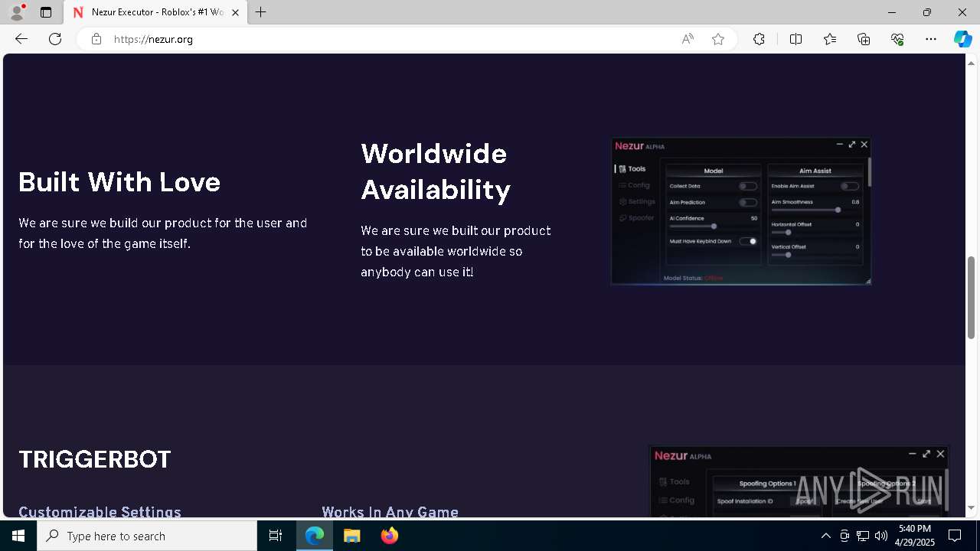Select the 'TRIGGERBOT' heading
980x551 pixels.
95,459
